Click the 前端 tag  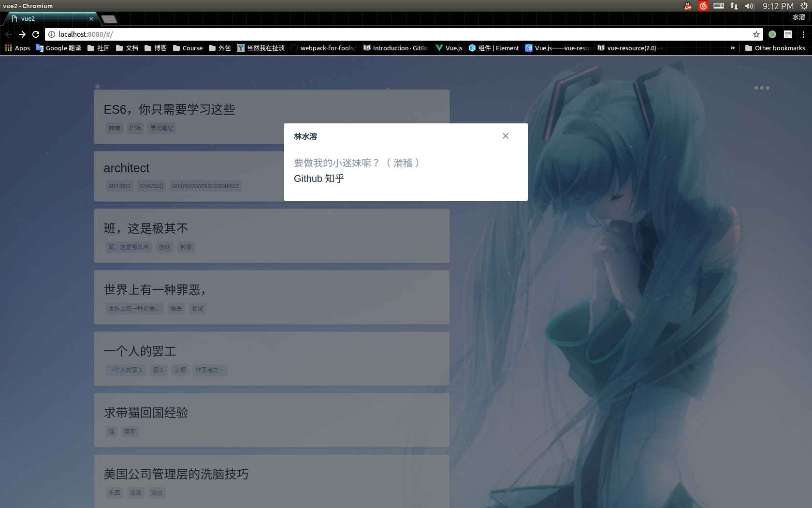(114, 128)
